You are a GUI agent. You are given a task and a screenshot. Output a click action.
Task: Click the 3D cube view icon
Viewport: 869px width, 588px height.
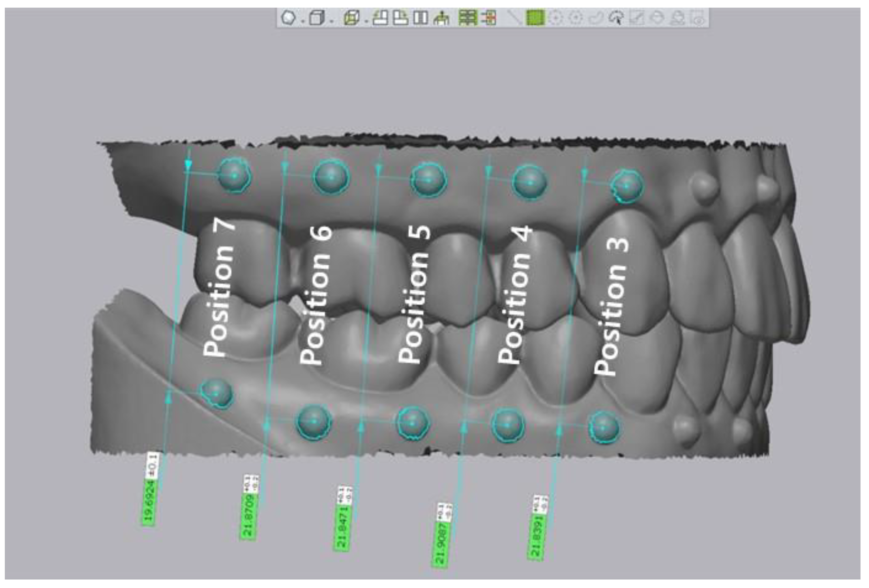click(317, 18)
